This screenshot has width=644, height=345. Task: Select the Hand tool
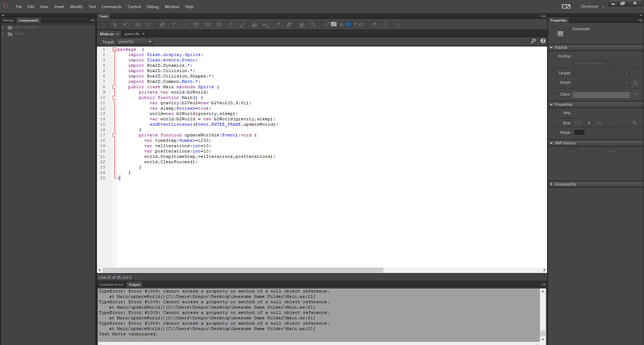[x=302, y=25]
